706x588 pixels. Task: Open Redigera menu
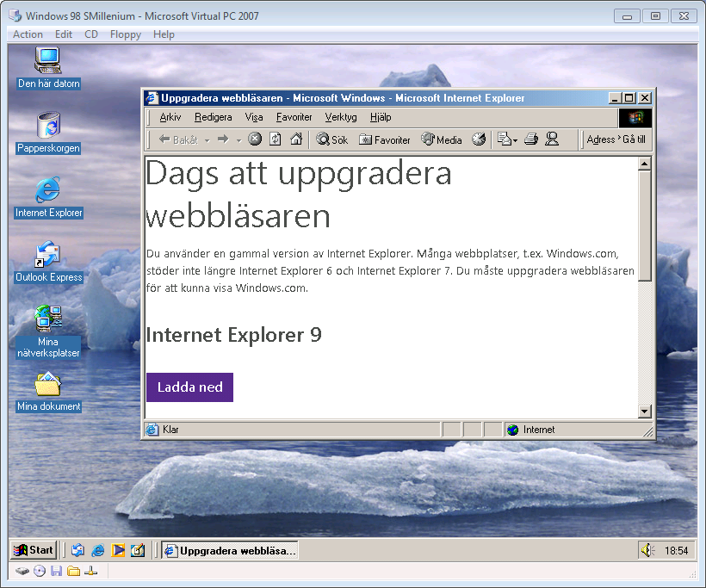pos(213,117)
